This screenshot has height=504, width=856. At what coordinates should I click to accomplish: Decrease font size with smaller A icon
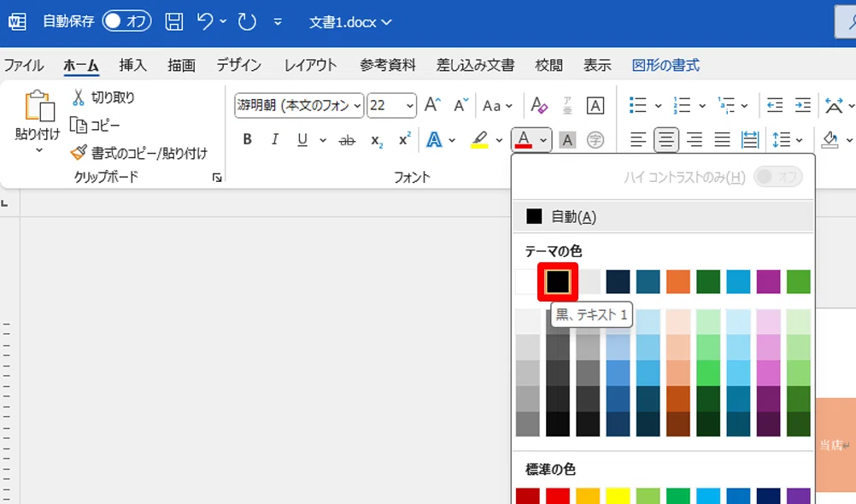tap(460, 104)
